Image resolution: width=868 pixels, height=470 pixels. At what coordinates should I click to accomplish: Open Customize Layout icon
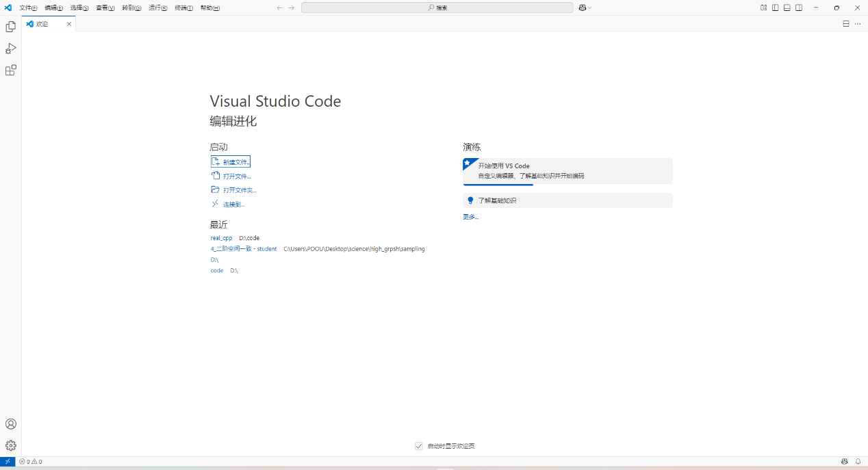764,8
